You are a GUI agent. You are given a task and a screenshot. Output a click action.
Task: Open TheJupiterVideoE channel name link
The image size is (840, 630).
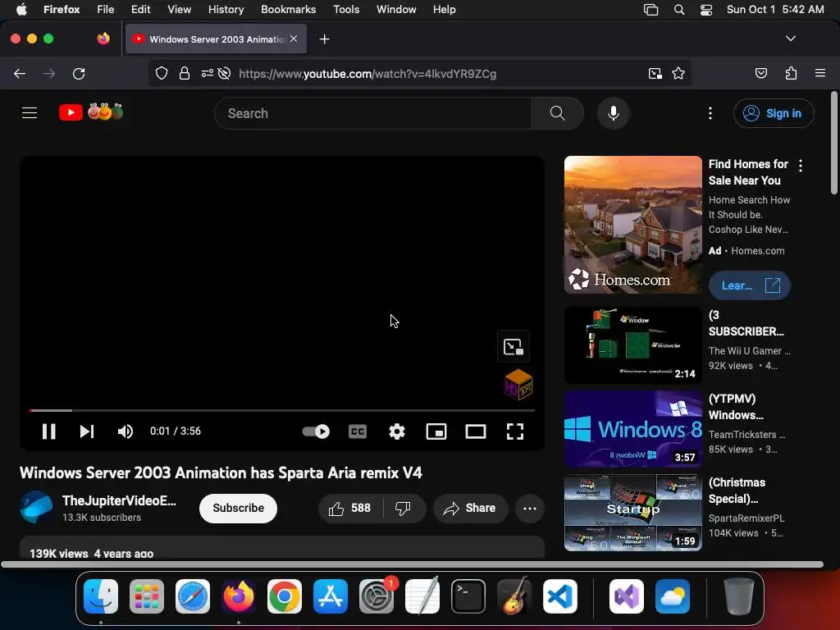point(119,501)
